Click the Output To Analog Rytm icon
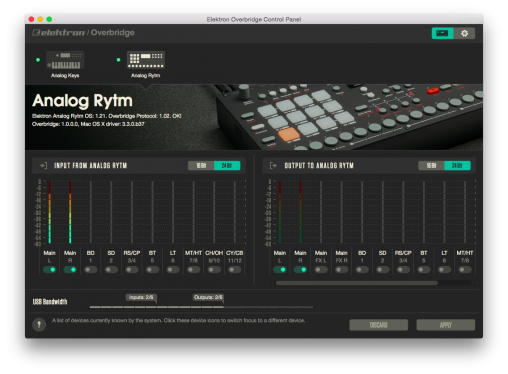The width and height of the screenshot is (508, 374). 273,165
